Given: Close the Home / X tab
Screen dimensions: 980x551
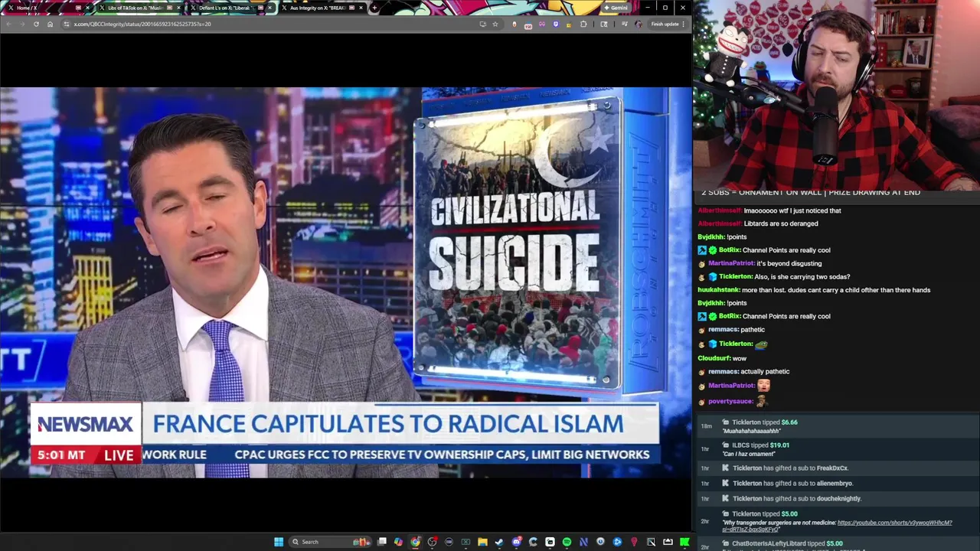Looking at the screenshot, I should point(87,8).
